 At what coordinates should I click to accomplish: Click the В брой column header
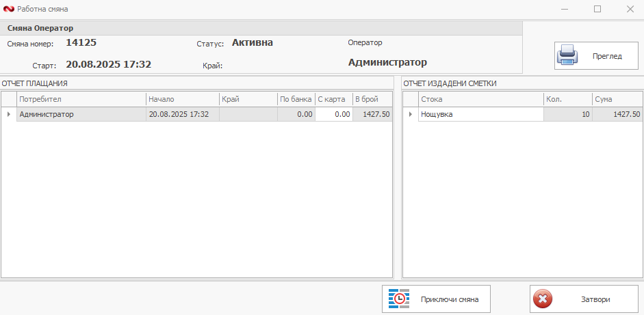point(372,99)
